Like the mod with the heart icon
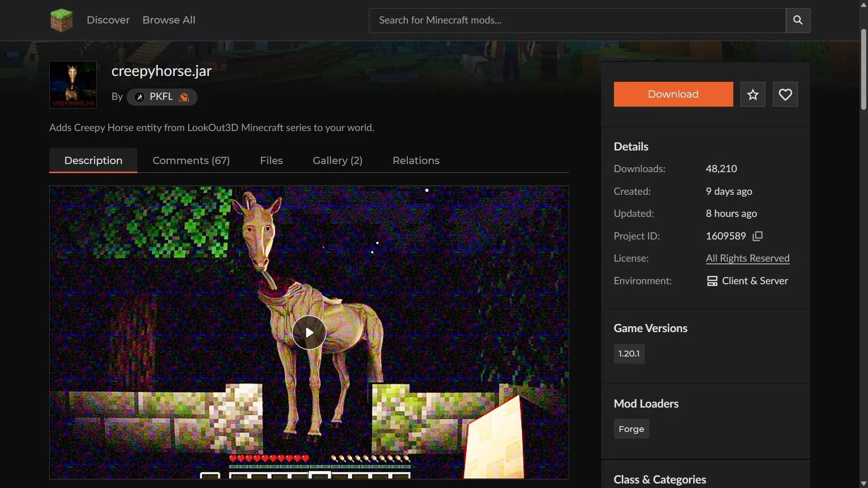Screen dimensions: 868x488 pos(785,94)
